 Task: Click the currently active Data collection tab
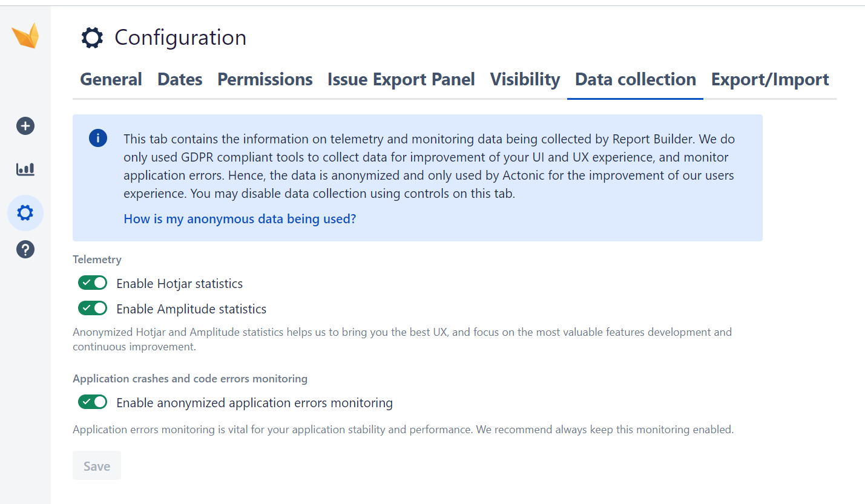[634, 79]
